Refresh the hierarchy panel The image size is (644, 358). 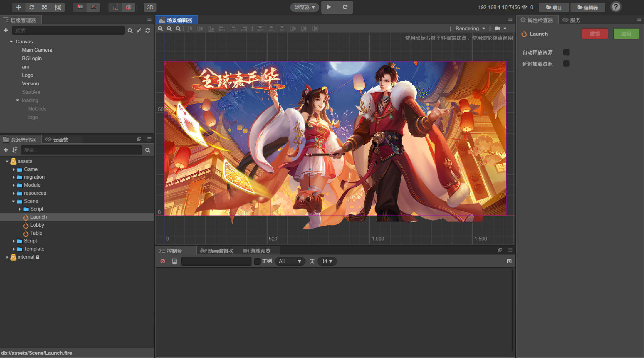pyautogui.click(x=148, y=31)
